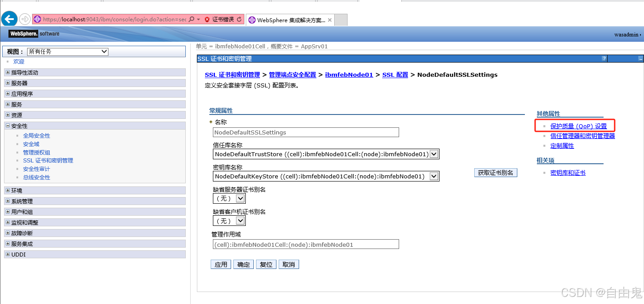Open 总线安全性 link
This screenshot has width=644, height=304.
click(x=36, y=178)
